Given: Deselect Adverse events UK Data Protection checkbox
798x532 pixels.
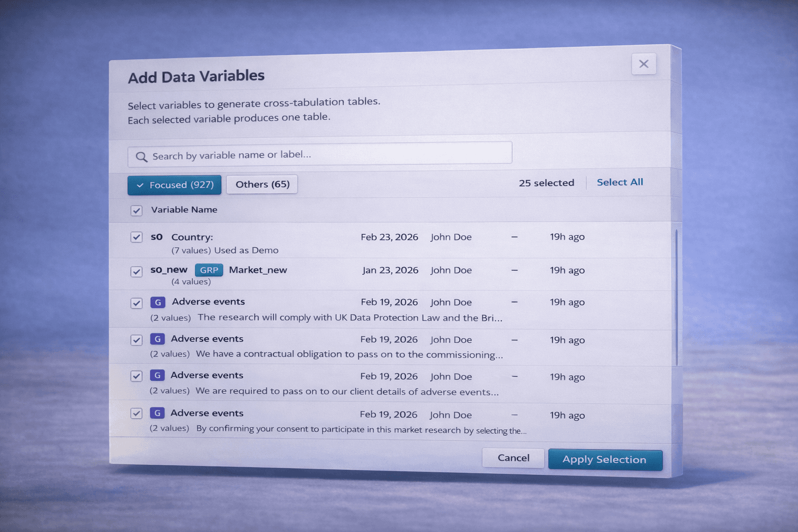Looking at the screenshot, I should (137, 303).
